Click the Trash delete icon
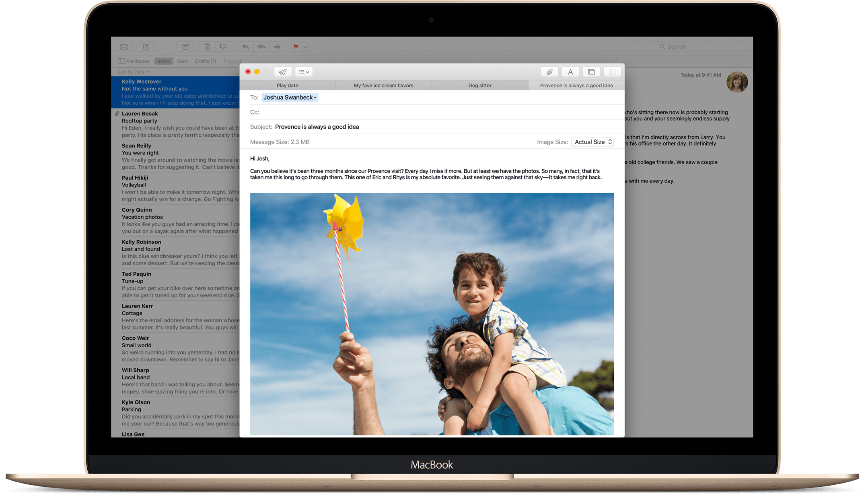868x496 pixels. [207, 47]
